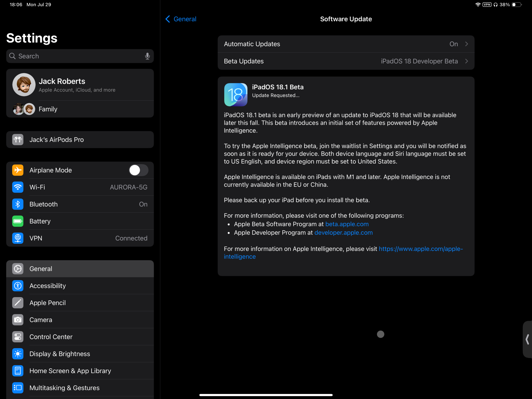Tap the iPadOS 18 update icon
Screen dimensions: 532x399
236,95
